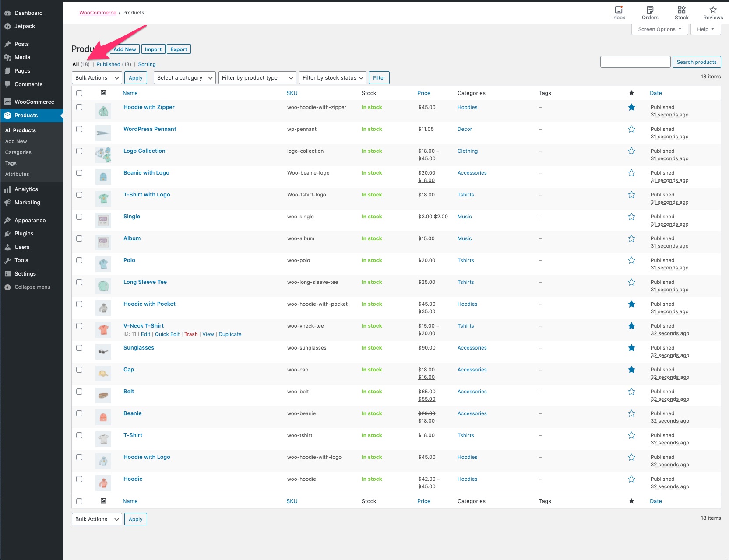
Task: Click Trash under V-Neck T-Shirt
Action: click(191, 334)
